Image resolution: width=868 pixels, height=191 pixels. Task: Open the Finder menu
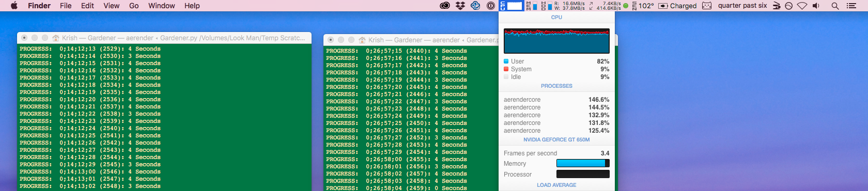pyautogui.click(x=39, y=6)
